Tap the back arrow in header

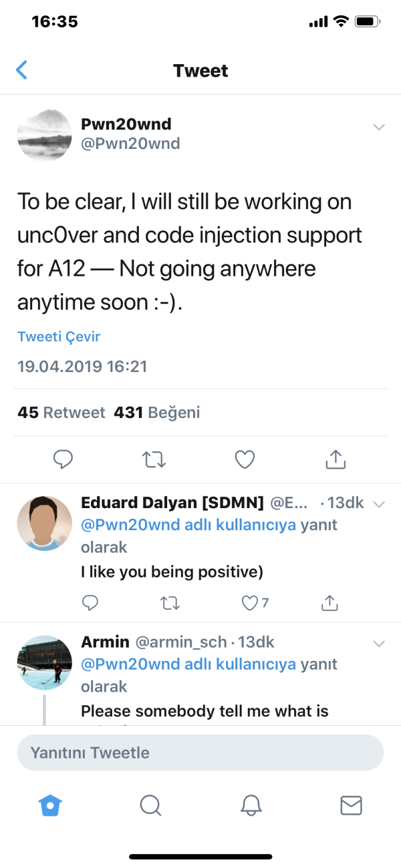click(x=22, y=70)
